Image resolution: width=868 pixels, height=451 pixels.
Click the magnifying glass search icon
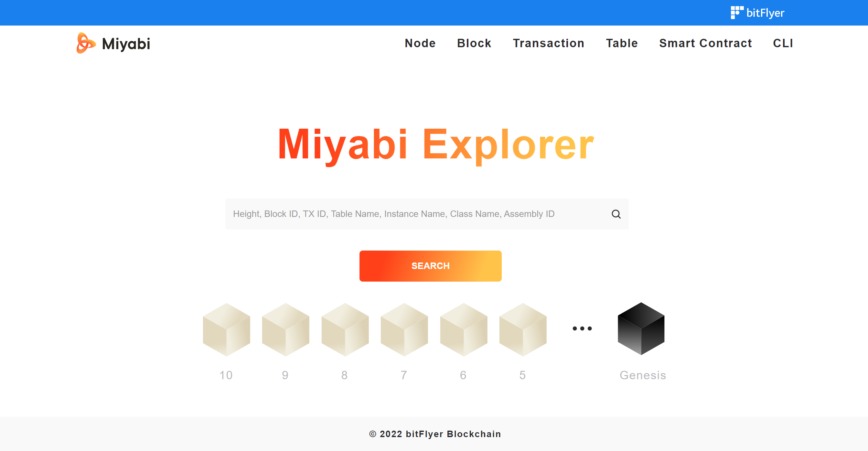pos(616,214)
